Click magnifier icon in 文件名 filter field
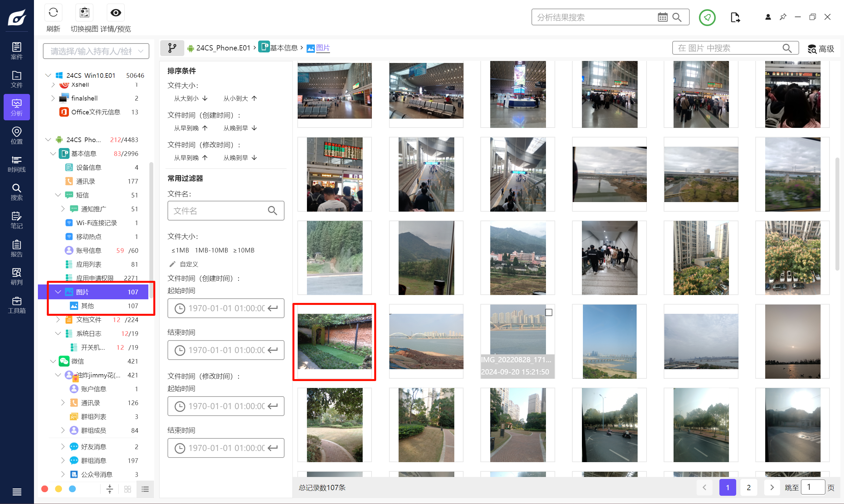This screenshot has height=504, width=844. (x=272, y=211)
